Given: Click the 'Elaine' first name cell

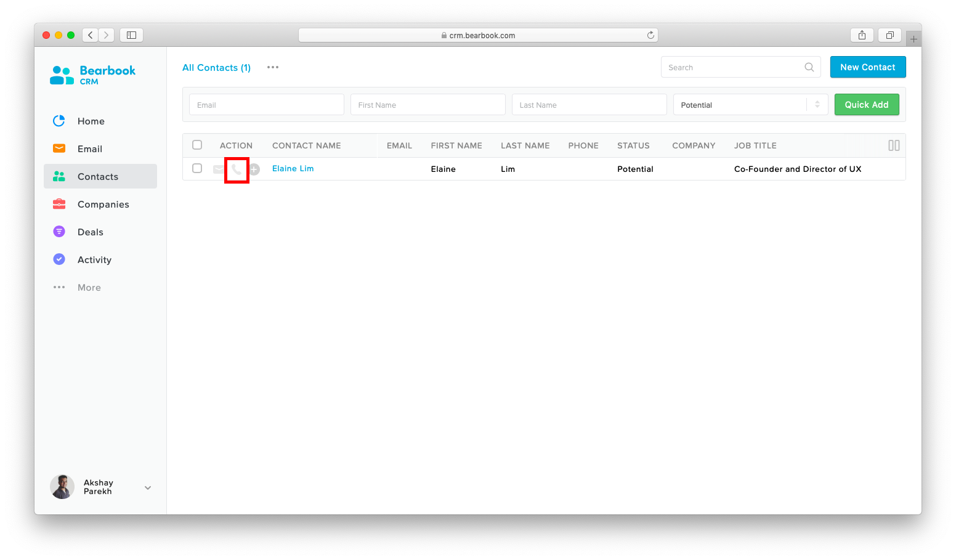Looking at the screenshot, I should pos(443,169).
